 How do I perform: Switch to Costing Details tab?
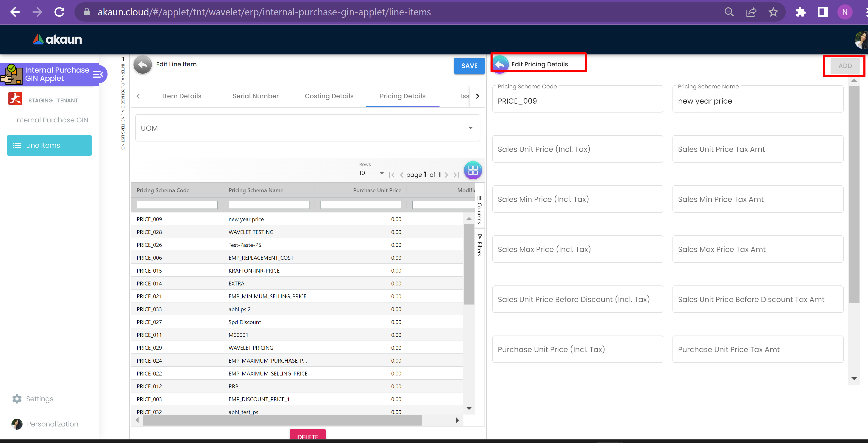tap(329, 96)
